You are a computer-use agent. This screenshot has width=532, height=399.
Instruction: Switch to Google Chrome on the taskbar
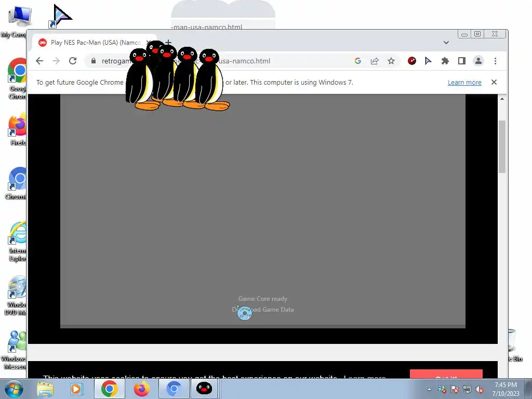pos(109,389)
